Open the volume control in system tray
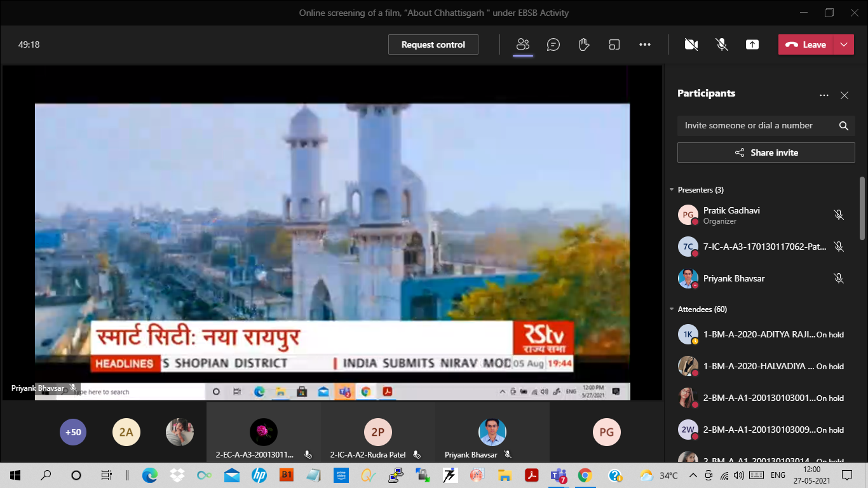This screenshot has width=868, height=488. (x=738, y=475)
